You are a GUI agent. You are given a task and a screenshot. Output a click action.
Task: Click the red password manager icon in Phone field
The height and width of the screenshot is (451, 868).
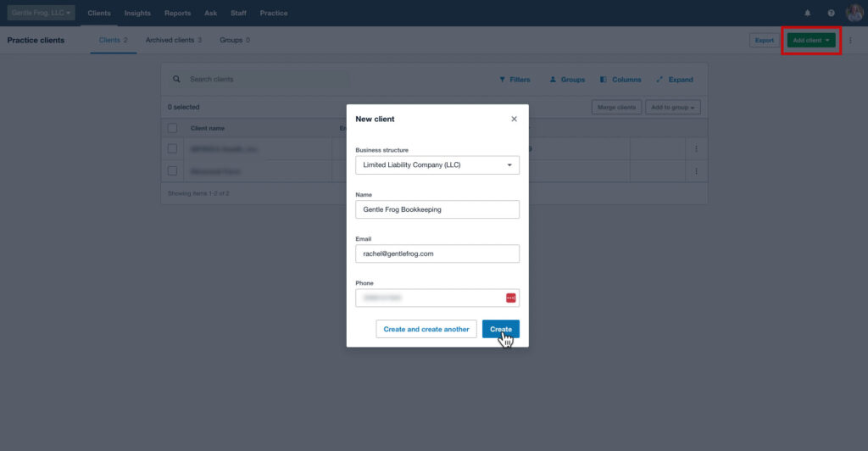[x=510, y=298]
